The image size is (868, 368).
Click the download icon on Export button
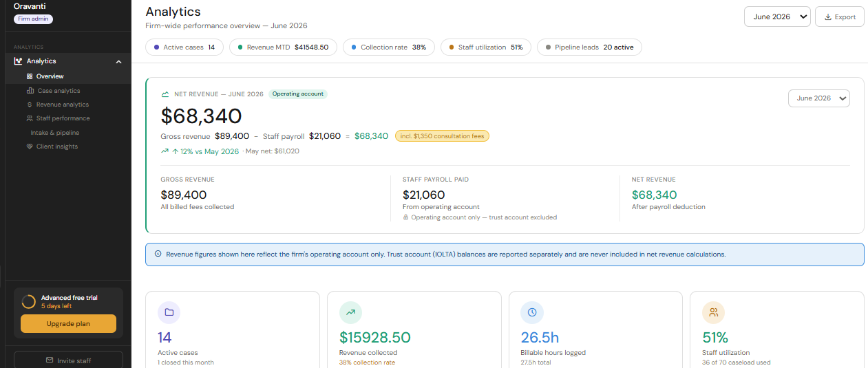click(x=828, y=17)
